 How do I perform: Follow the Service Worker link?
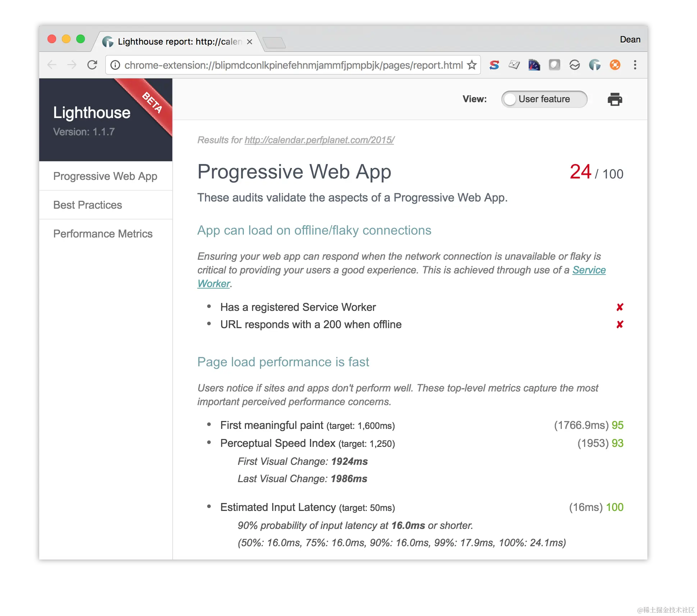[x=589, y=270]
